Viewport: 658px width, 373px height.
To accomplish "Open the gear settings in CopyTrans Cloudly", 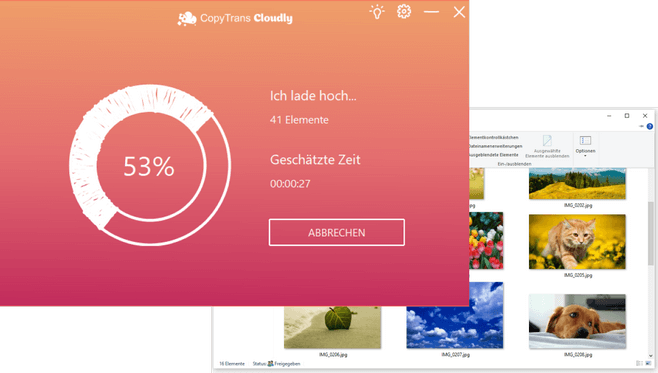I will pyautogui.click(x=404, y=11).
